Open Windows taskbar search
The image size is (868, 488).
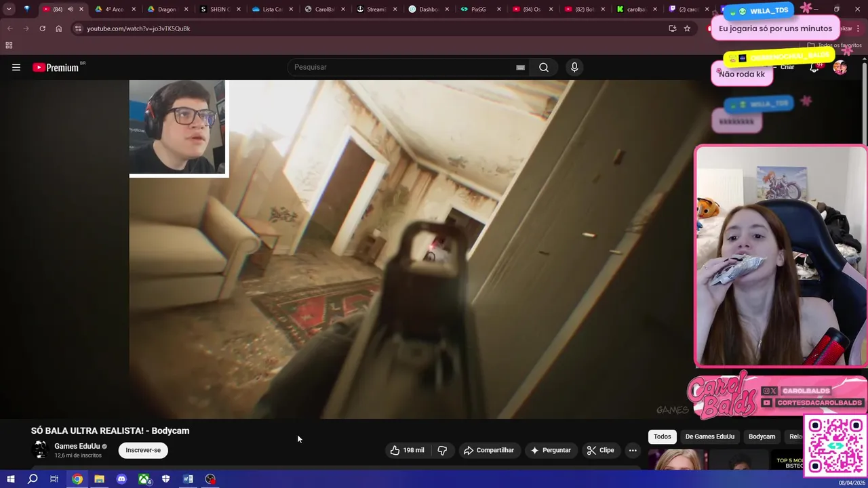coord(33,479)
